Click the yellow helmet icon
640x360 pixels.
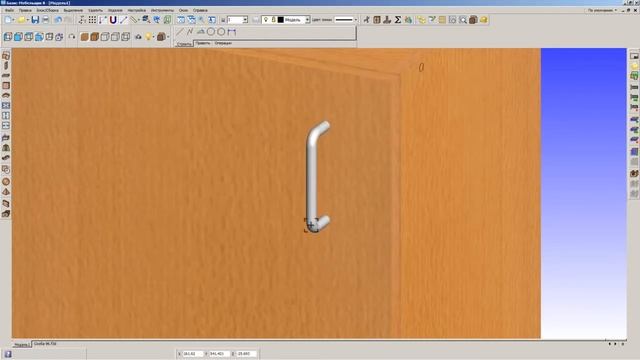(x=484, y=20)
